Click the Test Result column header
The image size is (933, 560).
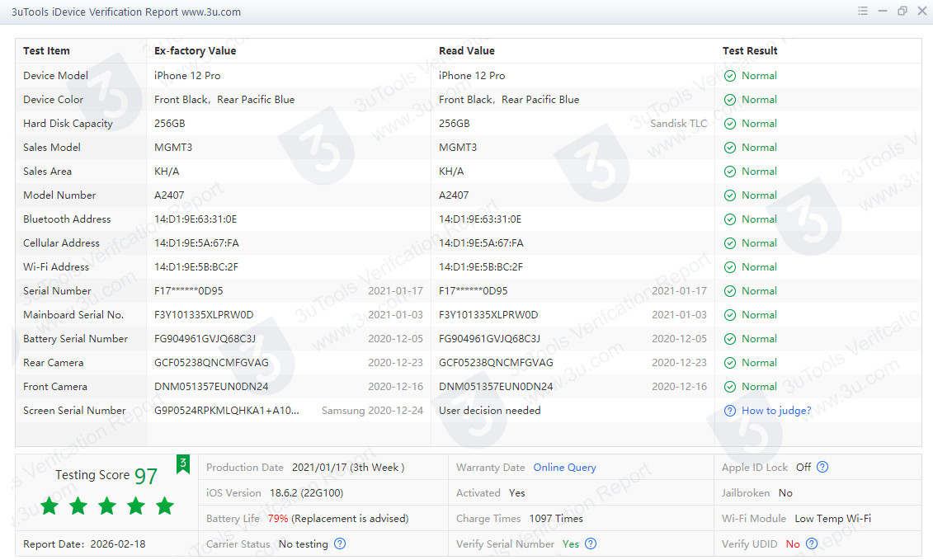click(750, 51)
